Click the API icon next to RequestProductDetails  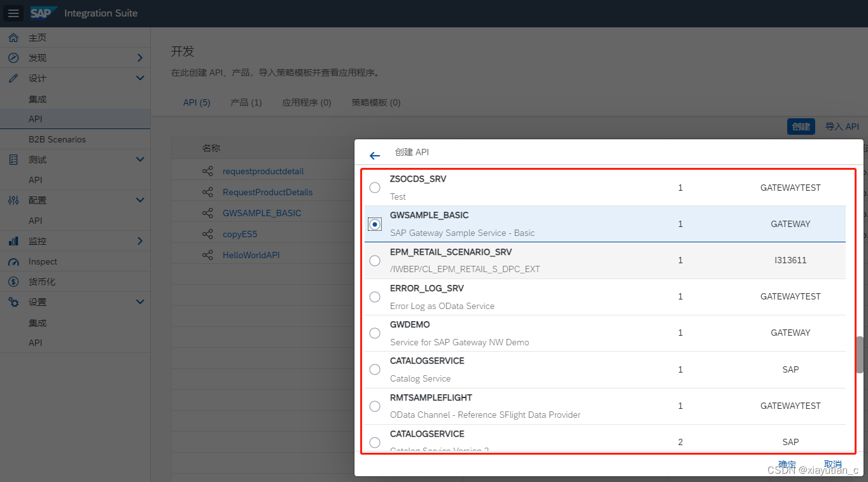pyautogui.click(x=207, y=192)
